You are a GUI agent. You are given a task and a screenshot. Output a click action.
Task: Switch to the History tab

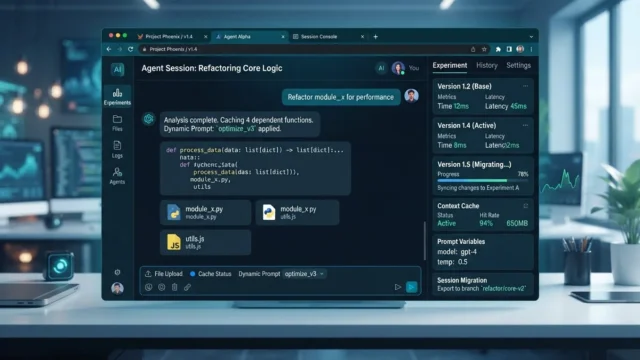pyautogui.click(x=487, y=65)
